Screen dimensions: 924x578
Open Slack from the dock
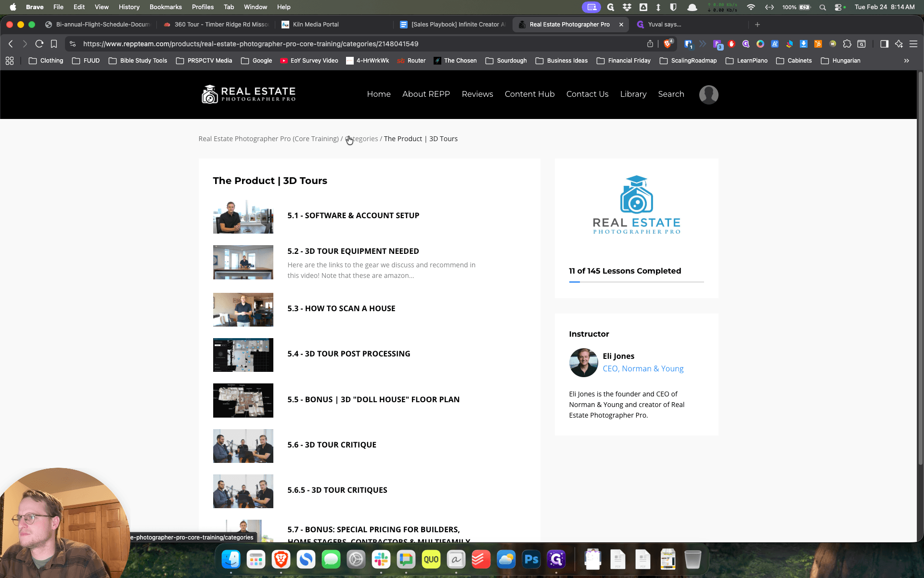pyautogui.click(x=381, y=559)
